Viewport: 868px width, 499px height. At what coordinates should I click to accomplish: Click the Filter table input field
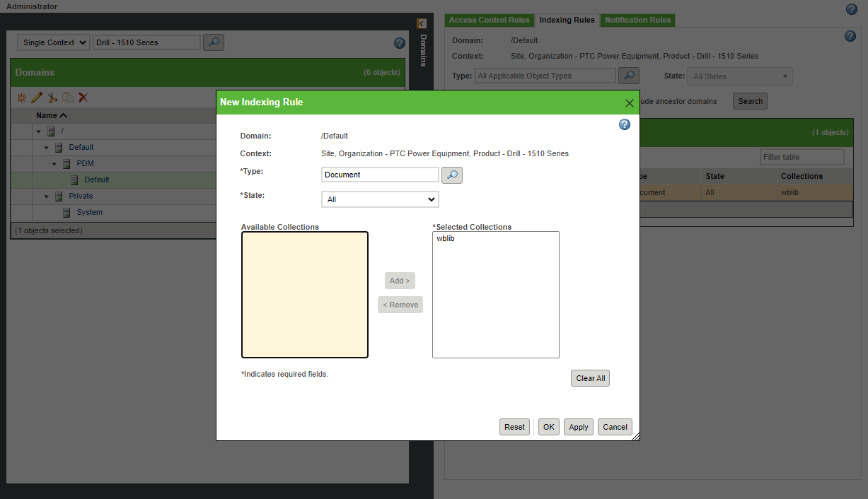click(x=802, y=157)
